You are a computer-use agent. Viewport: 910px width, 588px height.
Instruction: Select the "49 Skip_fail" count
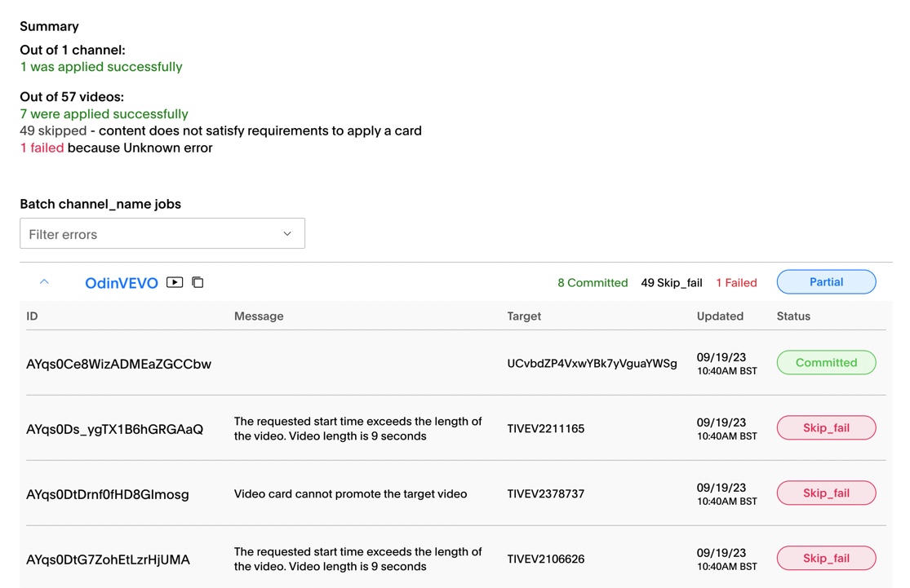(672, 283)
